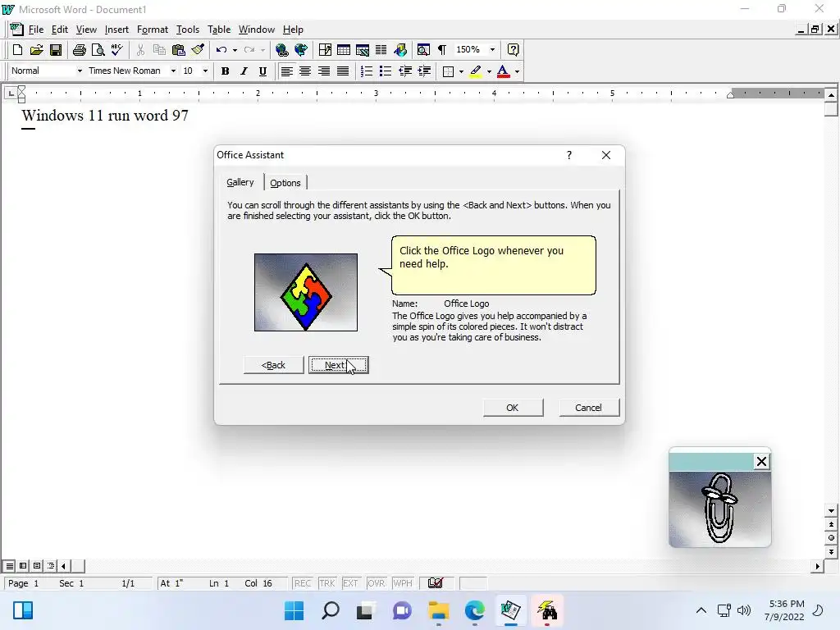Toggle bold formatting
Screen dimensions: 840x630
point(225,71)
